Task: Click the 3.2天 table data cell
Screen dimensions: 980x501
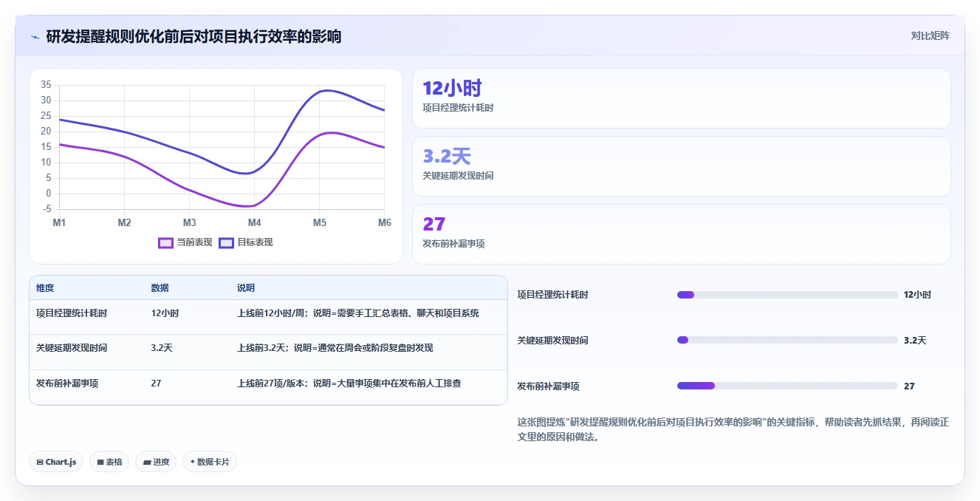Action: [162, 348]
